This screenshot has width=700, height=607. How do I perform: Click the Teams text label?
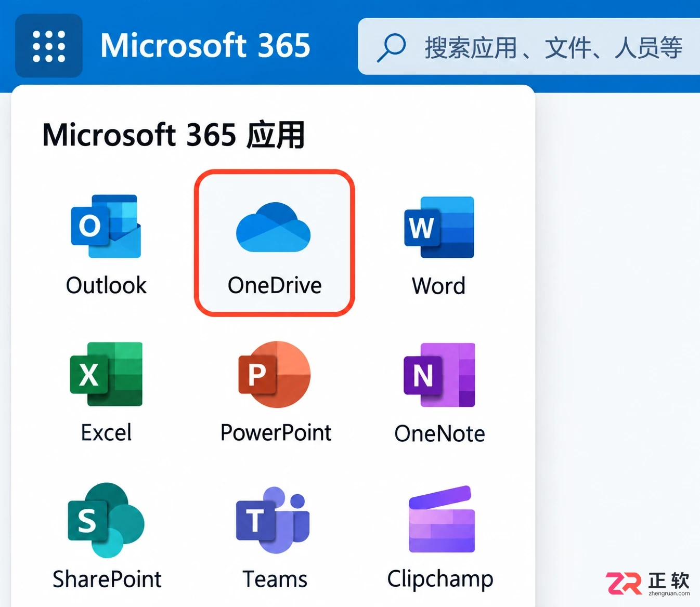tap(275, 579)
